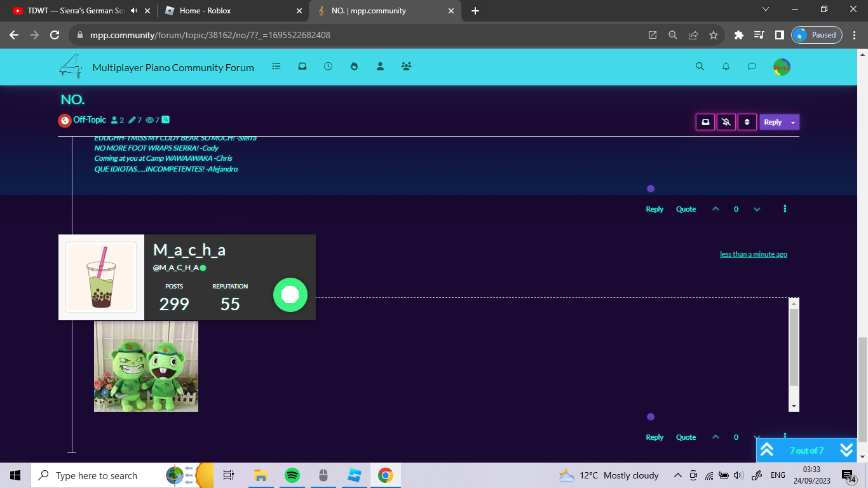Viewport: 868px width, 488px height.
Task: Open the Paused profile button
Action: tap(817, 35)
